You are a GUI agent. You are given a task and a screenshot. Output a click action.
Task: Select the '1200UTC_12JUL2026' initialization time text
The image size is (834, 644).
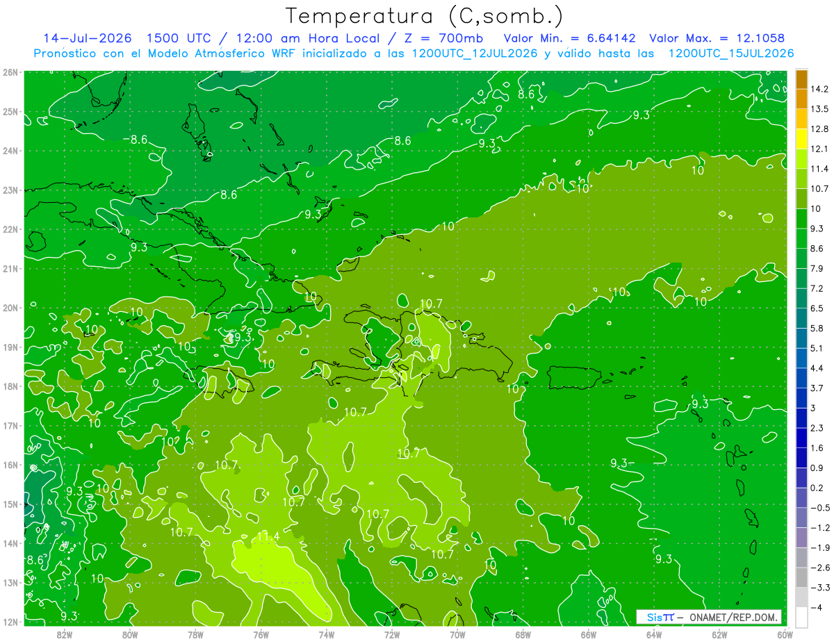click(x=477, y=53)
